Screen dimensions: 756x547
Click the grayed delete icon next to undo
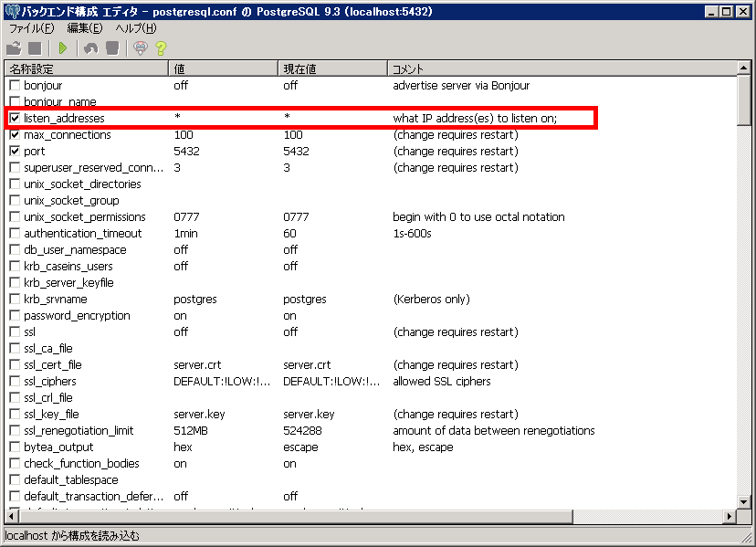pyautogui.click(x=111, y=48)
